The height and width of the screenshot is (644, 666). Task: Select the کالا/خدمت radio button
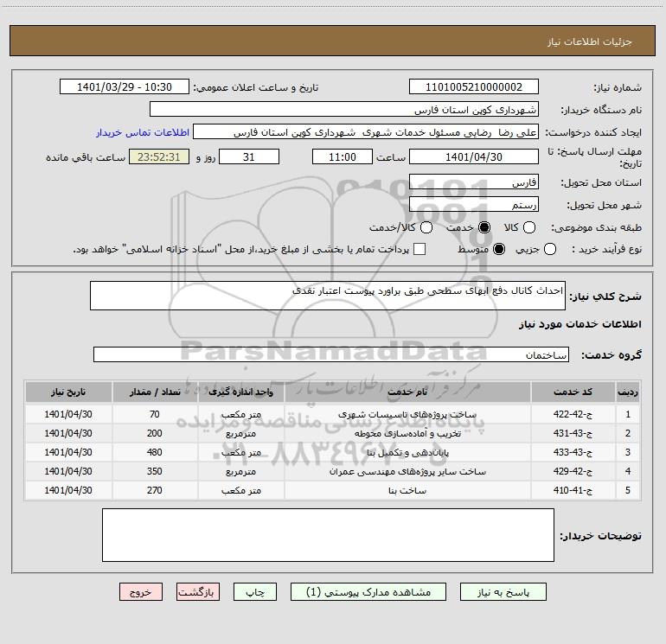coord(426,227)
